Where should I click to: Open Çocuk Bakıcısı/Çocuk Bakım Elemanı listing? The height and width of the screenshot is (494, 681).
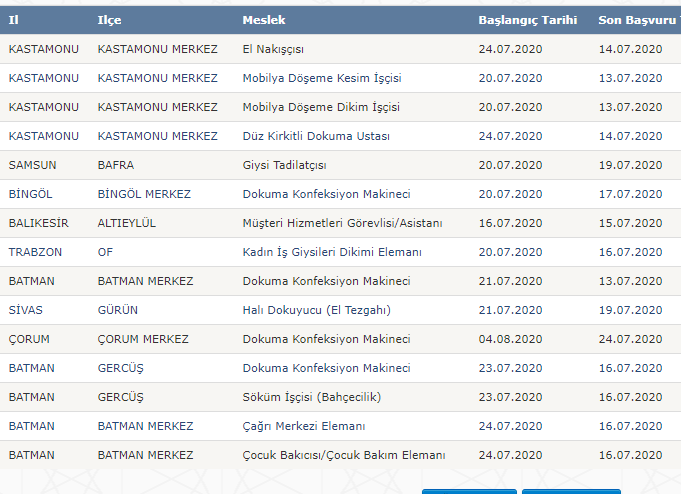click(343, 455)
